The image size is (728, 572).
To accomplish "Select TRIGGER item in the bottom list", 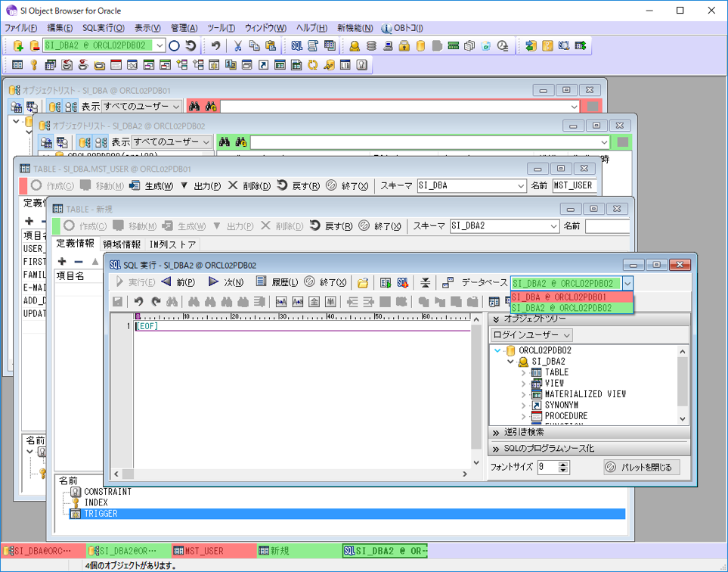I will [x=101, y=514].
